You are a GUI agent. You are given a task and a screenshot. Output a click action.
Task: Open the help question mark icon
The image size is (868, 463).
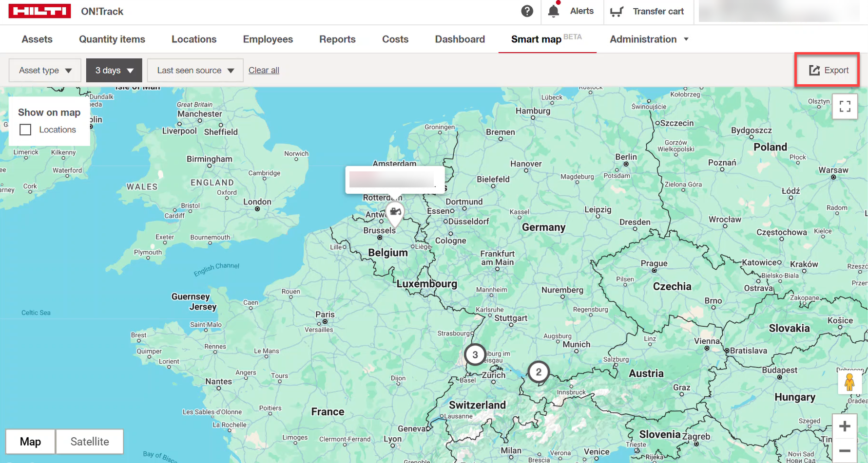(527, 11)
